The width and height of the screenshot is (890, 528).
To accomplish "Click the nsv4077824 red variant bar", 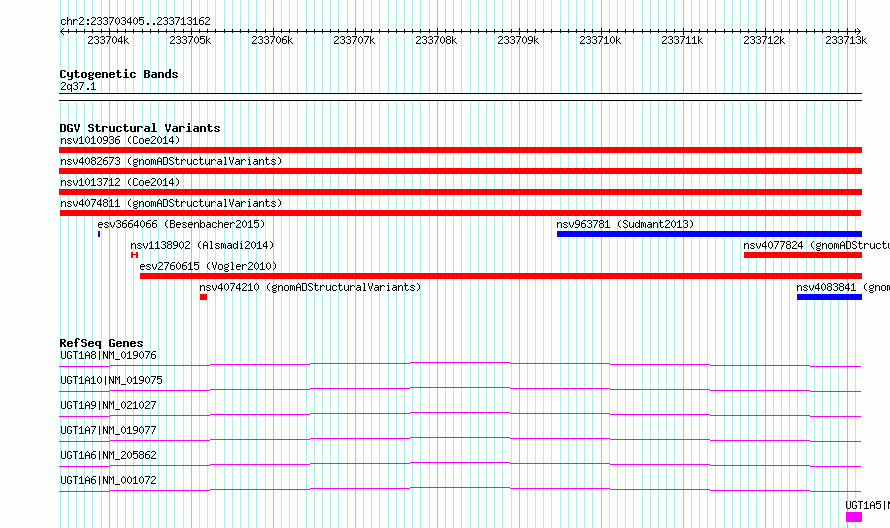I will [803, 255].
